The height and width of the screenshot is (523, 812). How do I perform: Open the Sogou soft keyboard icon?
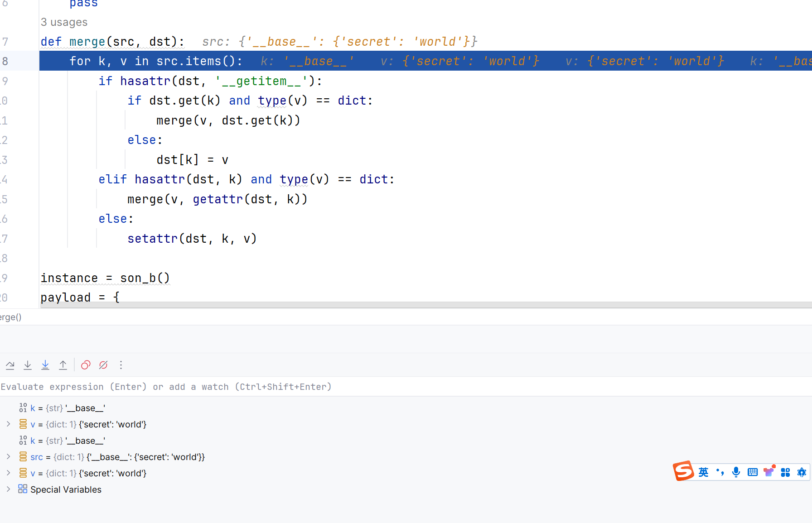coord(753,472)
